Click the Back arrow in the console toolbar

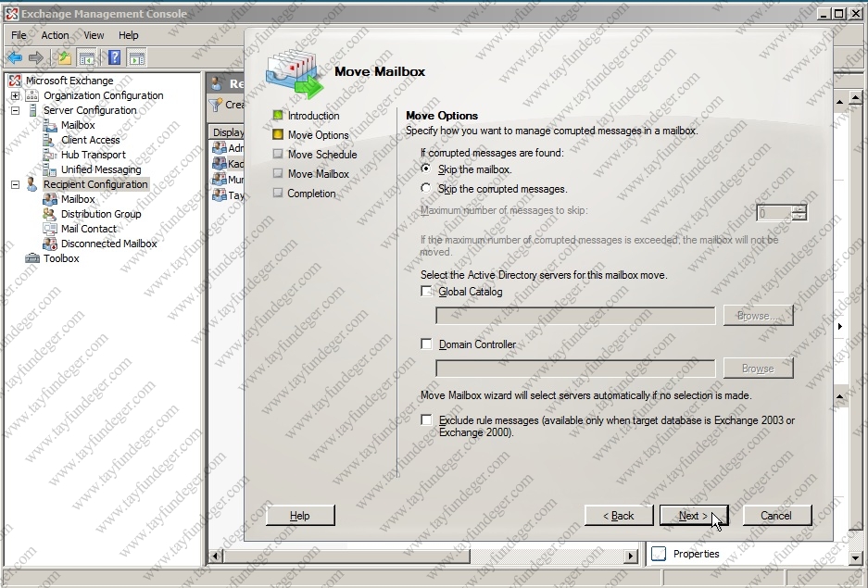coord(15,57)
